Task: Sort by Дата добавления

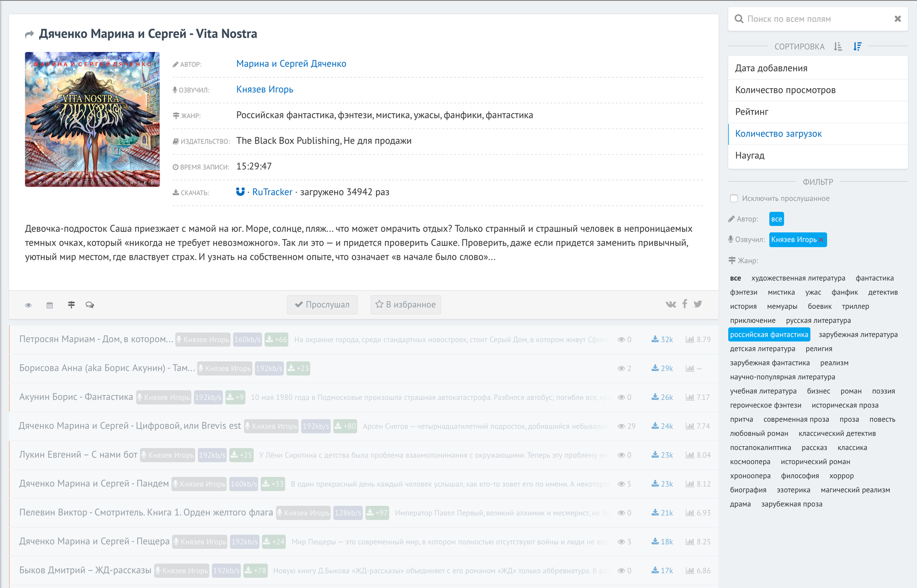Action: pyautogui.click(x=818, y=68)
